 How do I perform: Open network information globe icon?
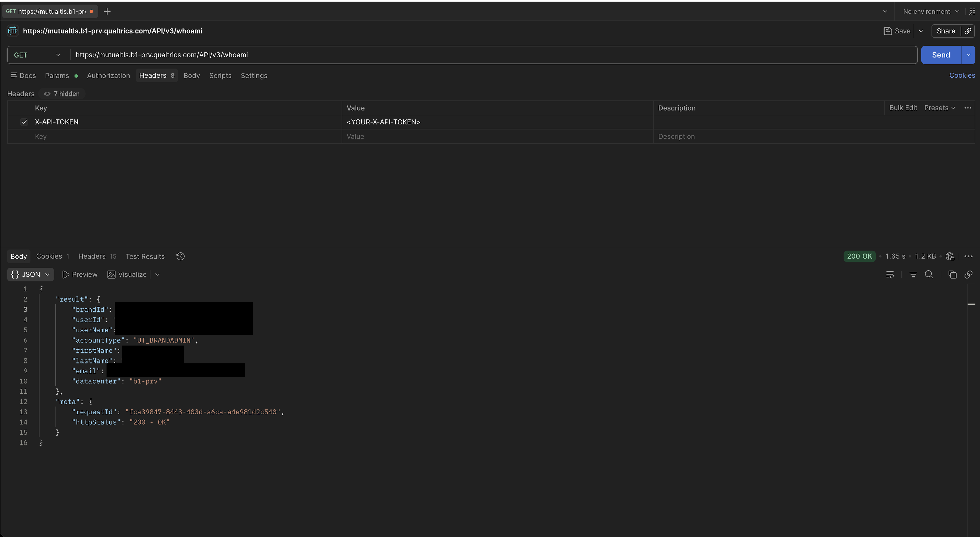point(950,256)
